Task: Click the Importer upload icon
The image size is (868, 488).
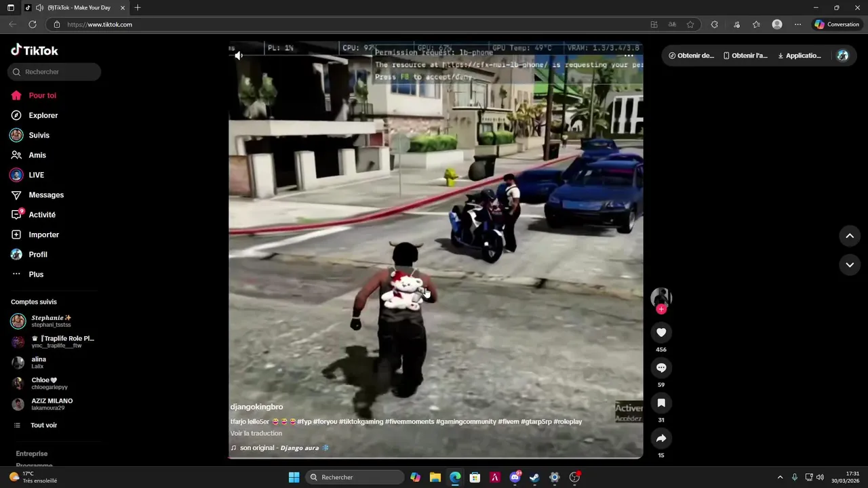Action: pyautogui.click(x=16, y=235)
